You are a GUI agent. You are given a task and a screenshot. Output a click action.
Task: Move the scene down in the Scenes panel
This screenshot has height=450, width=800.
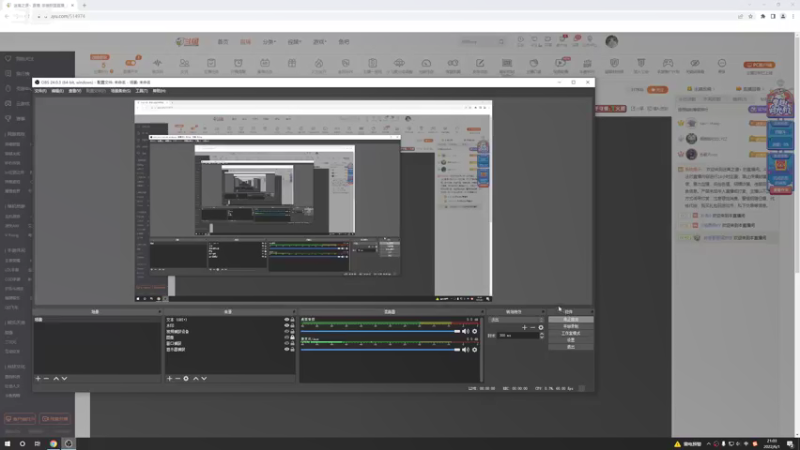coord(64,379)
